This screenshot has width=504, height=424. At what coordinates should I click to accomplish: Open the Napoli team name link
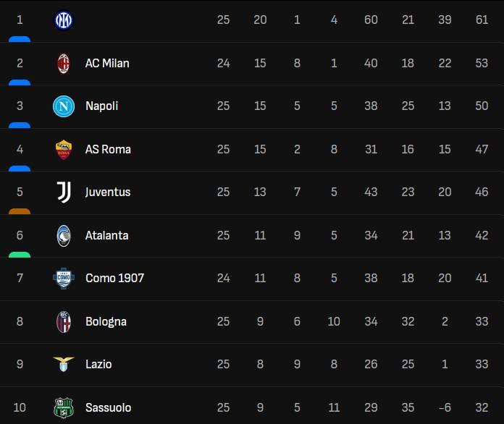pyautogui.click(x=102, y=106)
